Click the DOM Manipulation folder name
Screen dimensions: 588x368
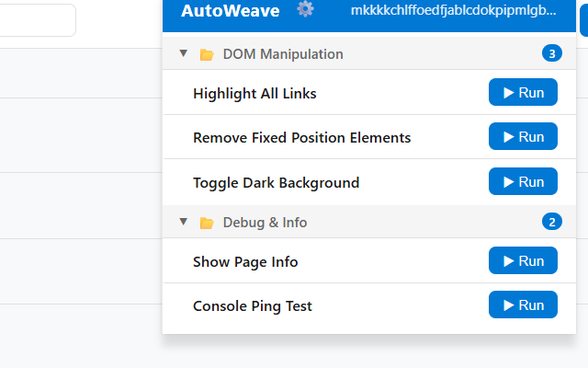(283, 54)
